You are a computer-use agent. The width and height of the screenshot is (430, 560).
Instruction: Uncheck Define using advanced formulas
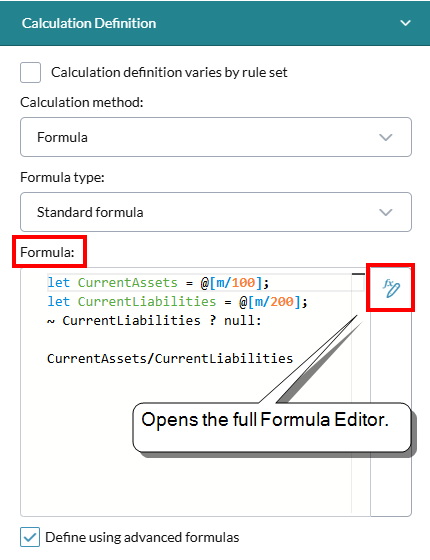click(30, 537)
